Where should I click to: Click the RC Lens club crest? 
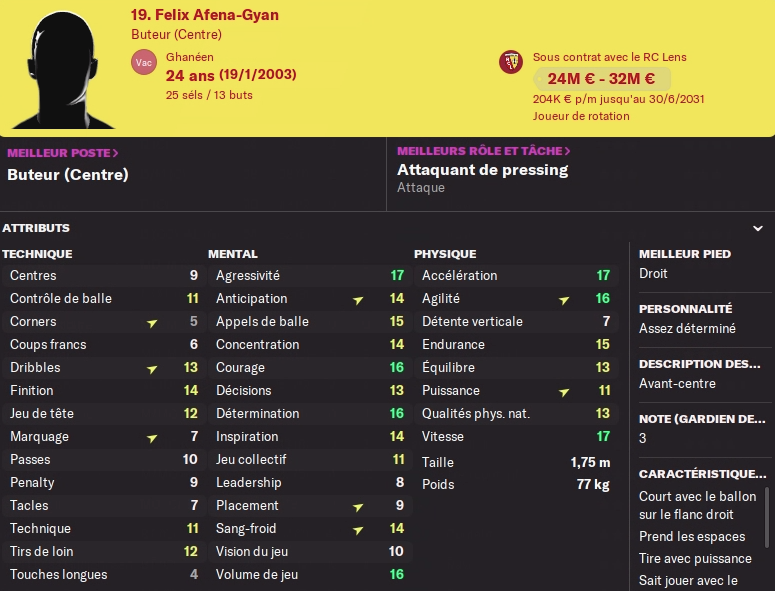(510, 62)
